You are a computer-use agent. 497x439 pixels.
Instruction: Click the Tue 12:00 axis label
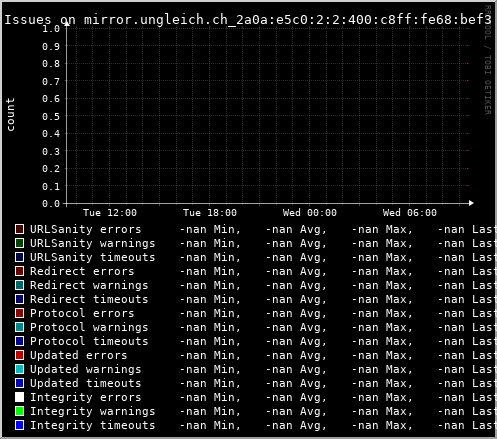110,213
